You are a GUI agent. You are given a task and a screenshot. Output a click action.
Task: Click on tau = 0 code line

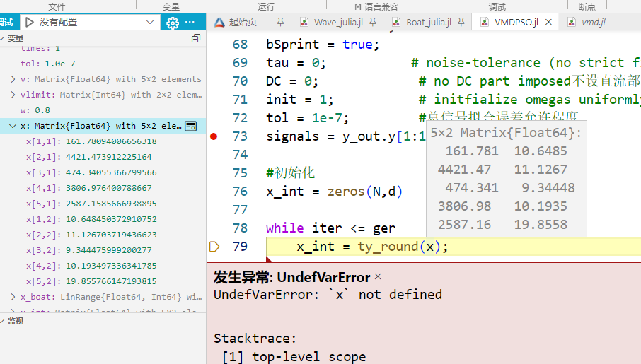[296, 63]
